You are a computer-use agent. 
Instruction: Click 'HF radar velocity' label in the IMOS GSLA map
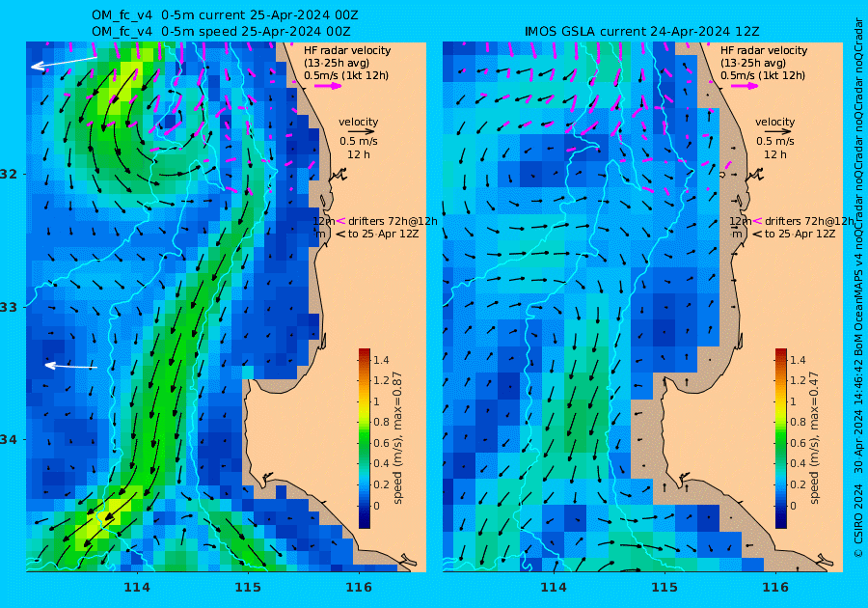point(764,50)
